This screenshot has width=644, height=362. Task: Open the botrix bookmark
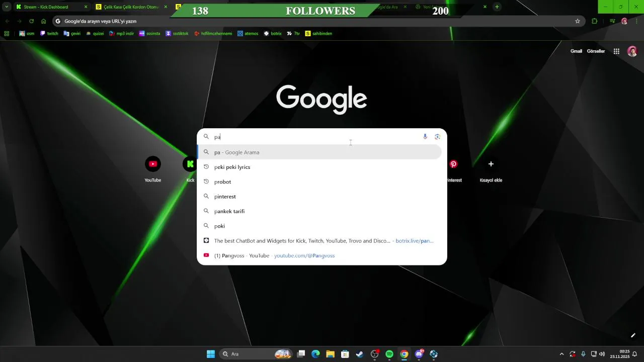pos(273,34)
